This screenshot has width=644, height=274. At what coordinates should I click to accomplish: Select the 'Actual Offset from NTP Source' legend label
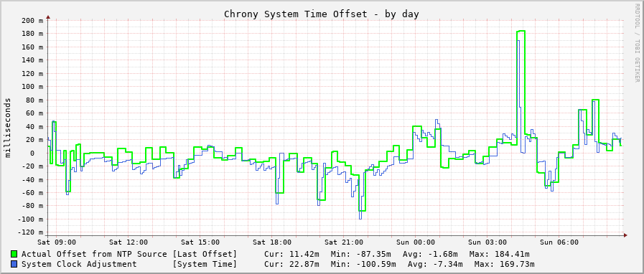tap(94, 255)
